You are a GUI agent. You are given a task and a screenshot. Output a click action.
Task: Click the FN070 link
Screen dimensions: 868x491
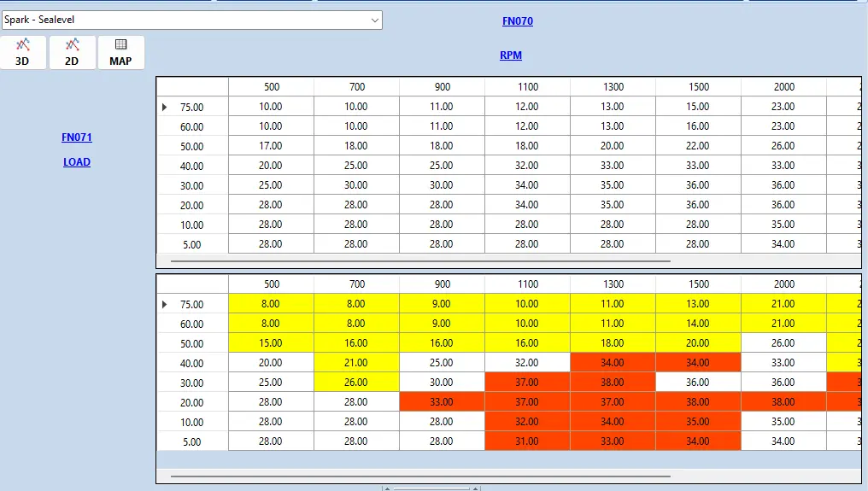pyautogui.click(x=518, y=21)
